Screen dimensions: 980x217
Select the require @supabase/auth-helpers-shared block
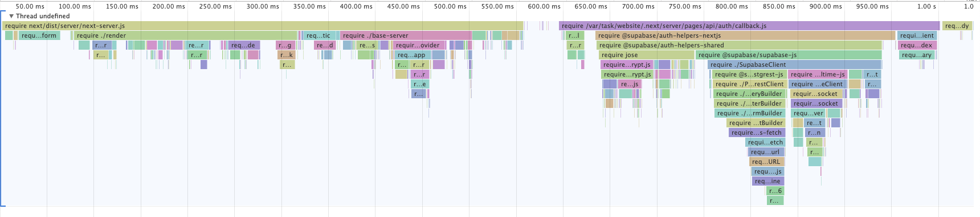[x=740, y=45]
